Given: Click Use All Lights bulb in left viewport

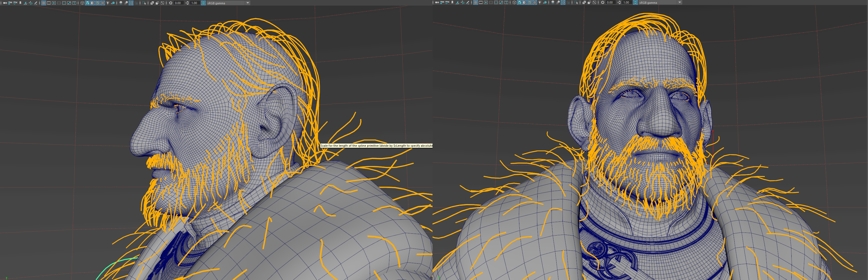Looking at the screenshot, I should (108, 3).
